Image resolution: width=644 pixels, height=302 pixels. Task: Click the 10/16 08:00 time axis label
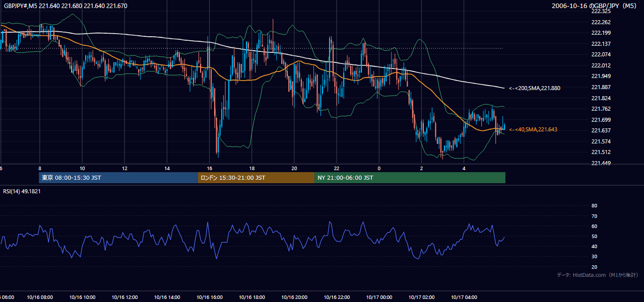tap(40, 297)
